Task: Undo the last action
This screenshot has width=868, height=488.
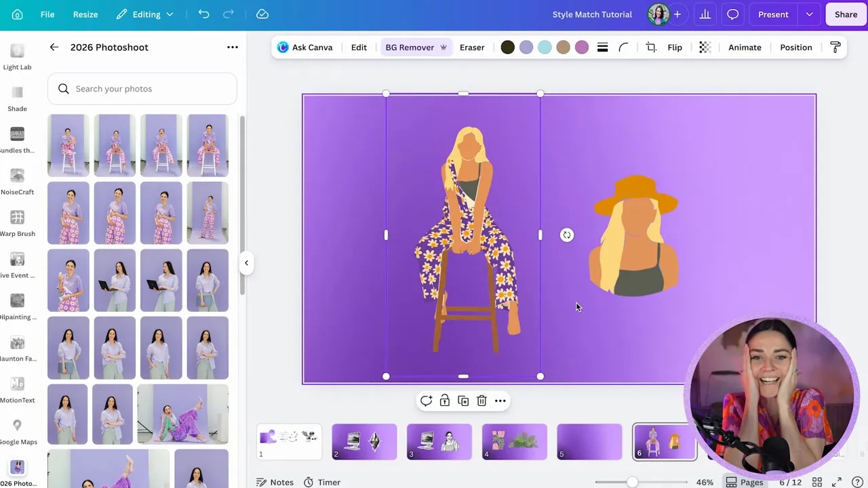Action: pyautogui.click(x=203, y=14)
